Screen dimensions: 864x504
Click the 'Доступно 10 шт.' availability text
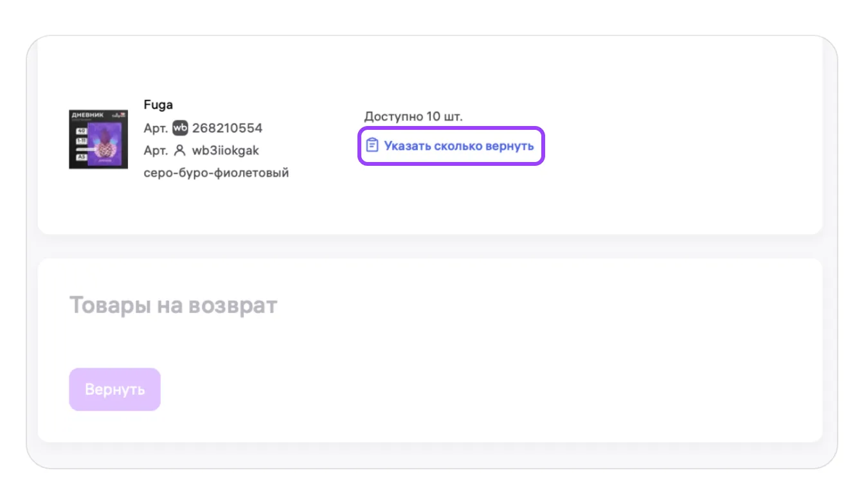(413, 116)
